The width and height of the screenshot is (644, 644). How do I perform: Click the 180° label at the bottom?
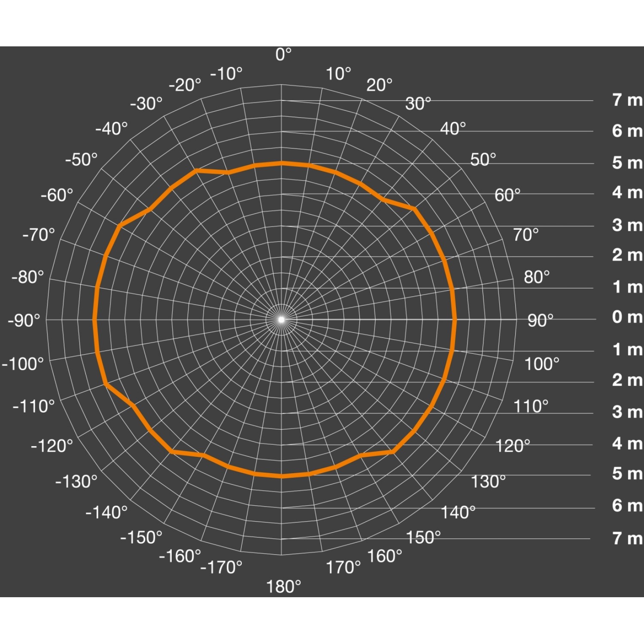283,586
